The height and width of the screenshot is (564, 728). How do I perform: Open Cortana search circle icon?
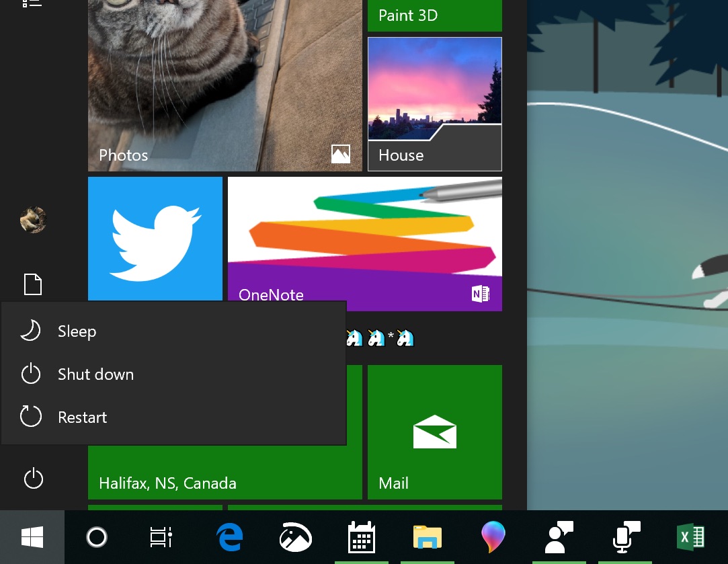pos(97,537)
